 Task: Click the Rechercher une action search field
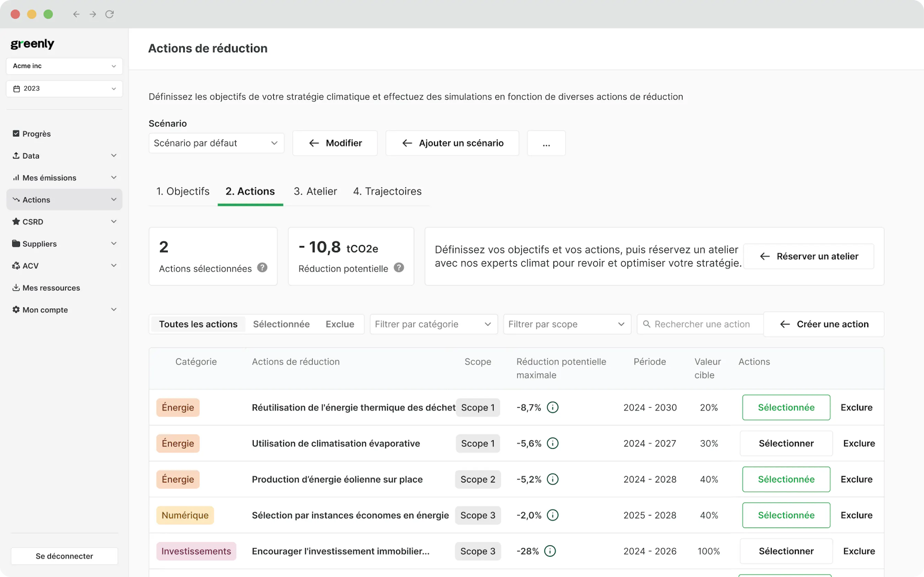pos(700,324)
